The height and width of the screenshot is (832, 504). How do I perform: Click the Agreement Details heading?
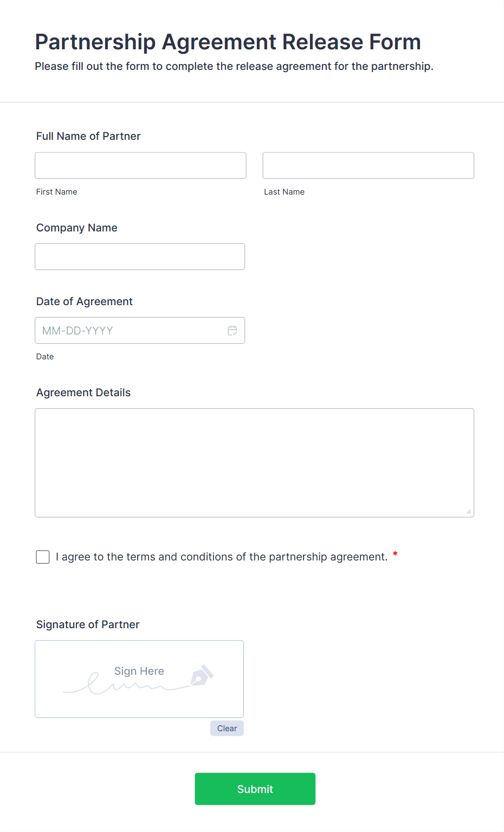(x=83, y=392)
